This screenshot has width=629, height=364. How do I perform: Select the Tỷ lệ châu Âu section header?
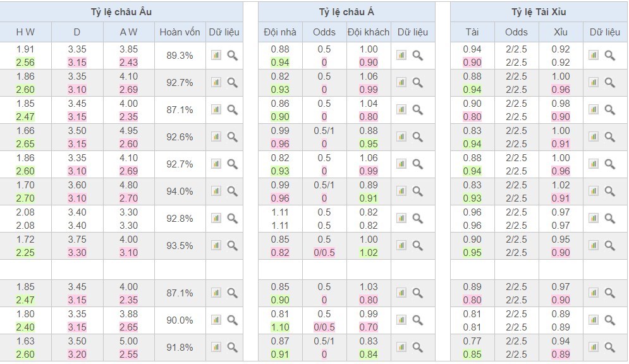coord(121,12)
